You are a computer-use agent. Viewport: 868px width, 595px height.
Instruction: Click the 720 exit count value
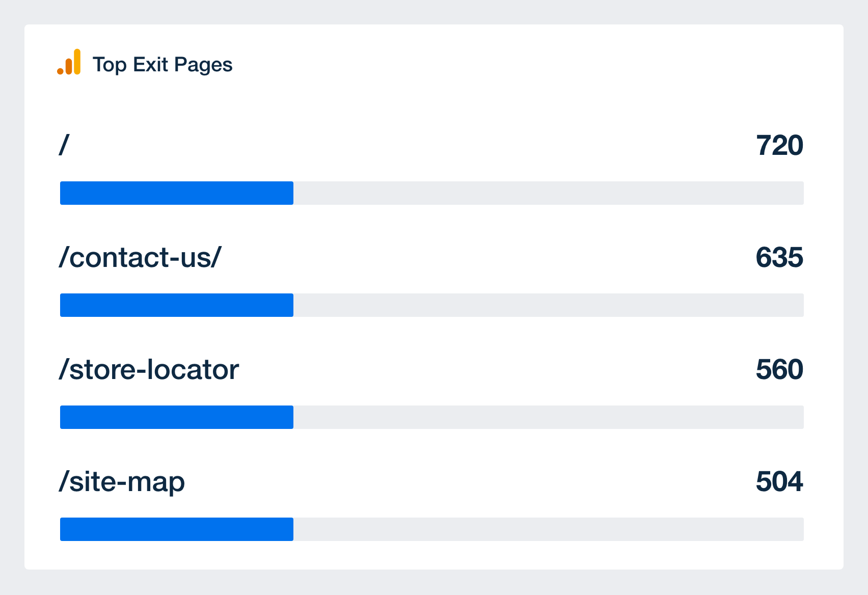(779, 146)
